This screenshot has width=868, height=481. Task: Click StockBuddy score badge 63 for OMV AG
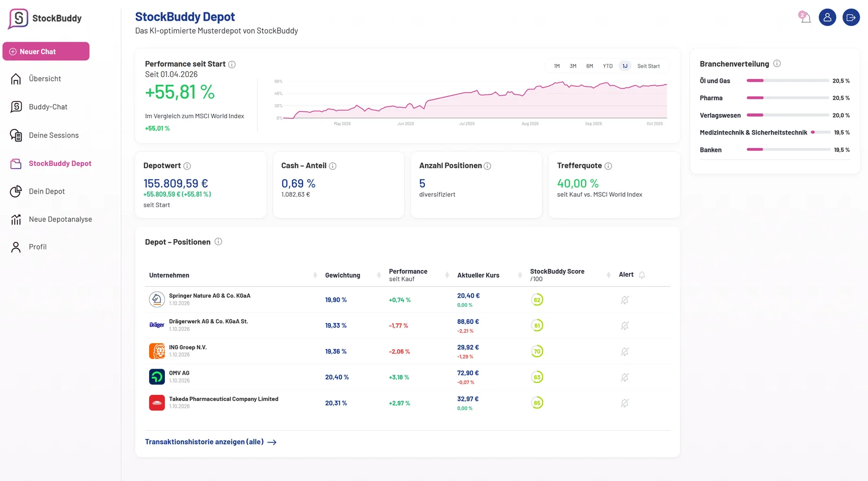tap(537, 377)
